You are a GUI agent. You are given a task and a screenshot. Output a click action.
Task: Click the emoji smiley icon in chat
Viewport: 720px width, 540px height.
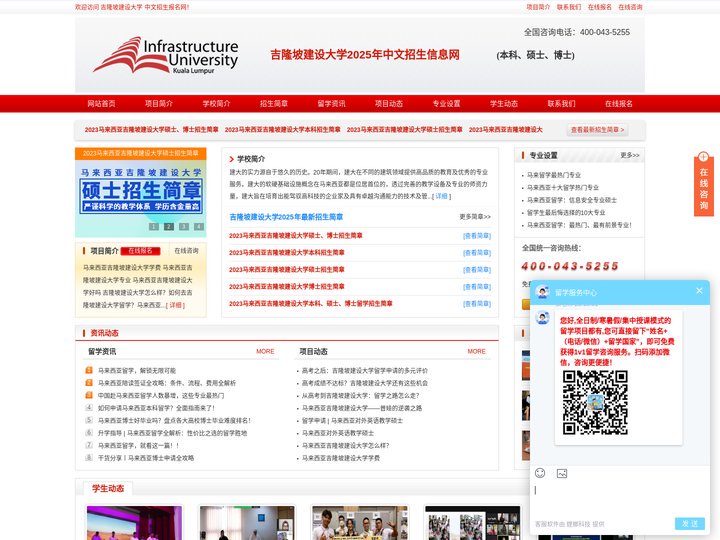(x=540, y=473)
